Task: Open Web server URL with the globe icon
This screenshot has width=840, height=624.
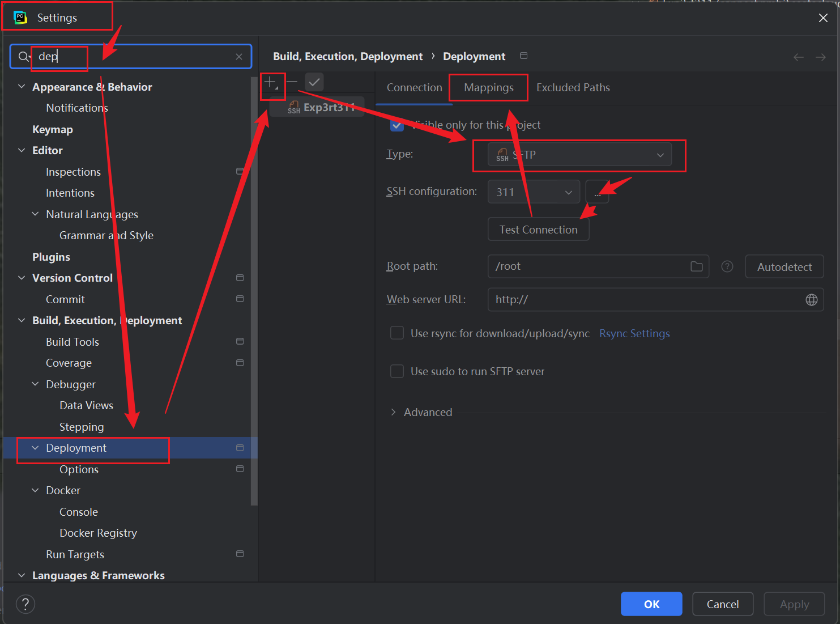Action: pos(812,299)
